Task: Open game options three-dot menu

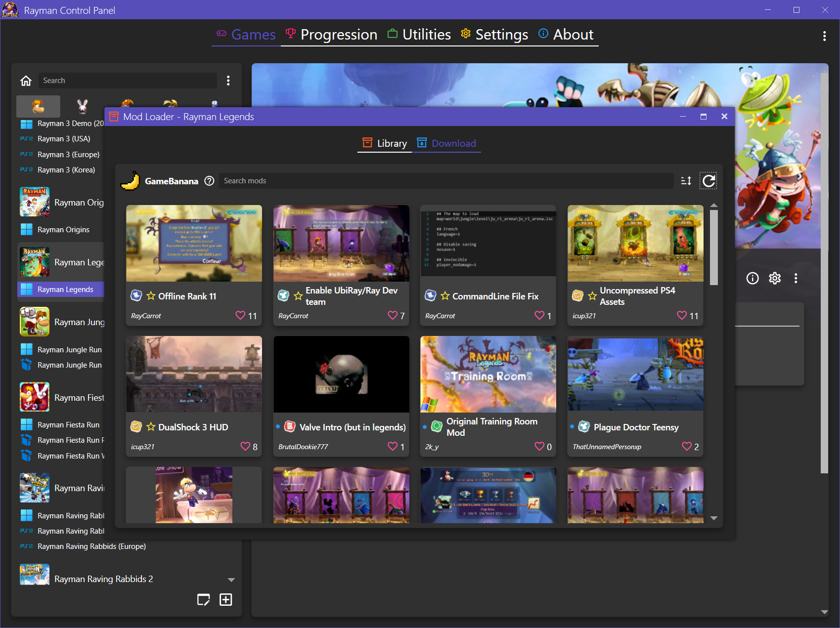Action: point(796,278)
